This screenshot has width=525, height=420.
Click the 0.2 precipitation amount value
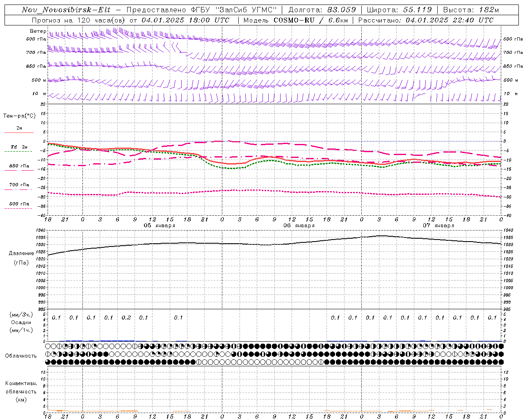point(126,318)
